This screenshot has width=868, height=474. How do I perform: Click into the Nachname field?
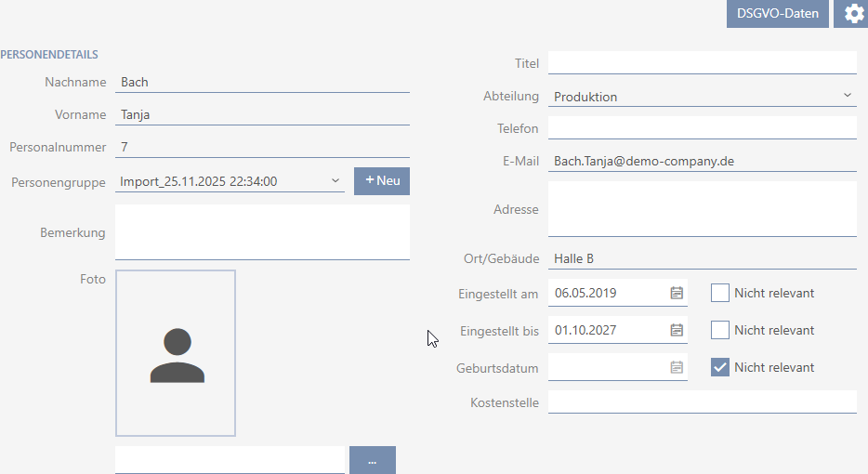262,82
